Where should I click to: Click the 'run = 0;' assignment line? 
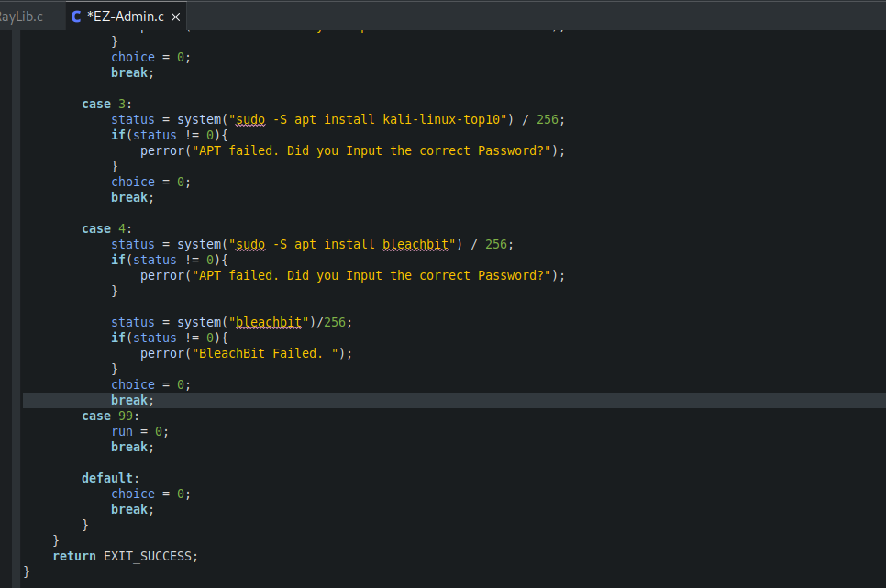139,431
